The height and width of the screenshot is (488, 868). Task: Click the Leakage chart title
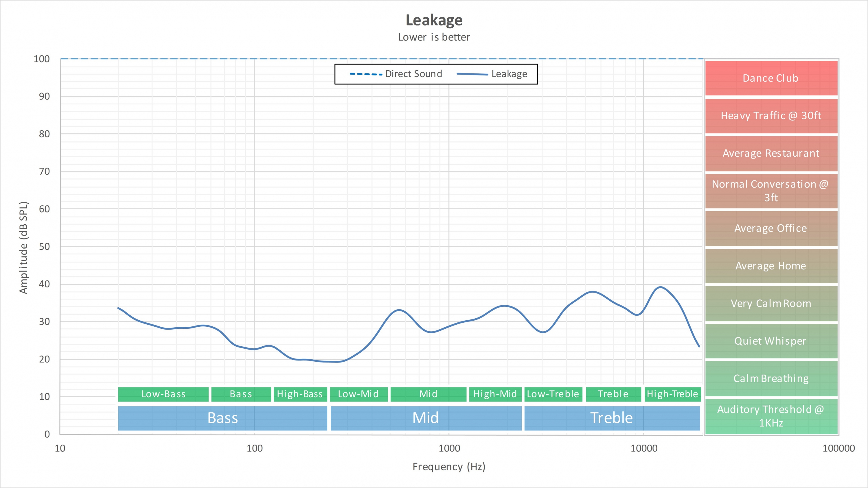coord(434,20)
